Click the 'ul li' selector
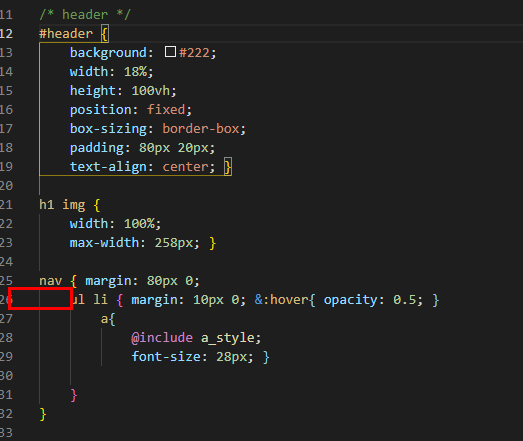523x441 pixels. click(89, 300)
